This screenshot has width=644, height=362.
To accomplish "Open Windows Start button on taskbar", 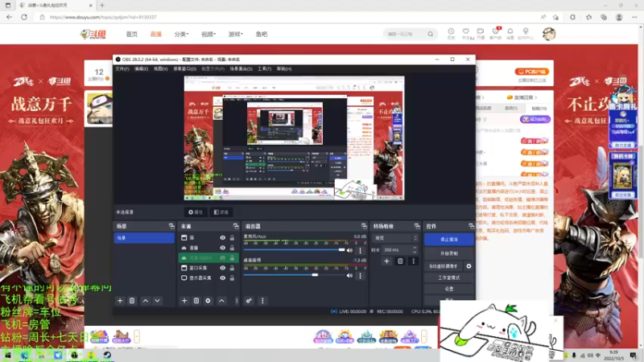I will (x=7, y=355).
